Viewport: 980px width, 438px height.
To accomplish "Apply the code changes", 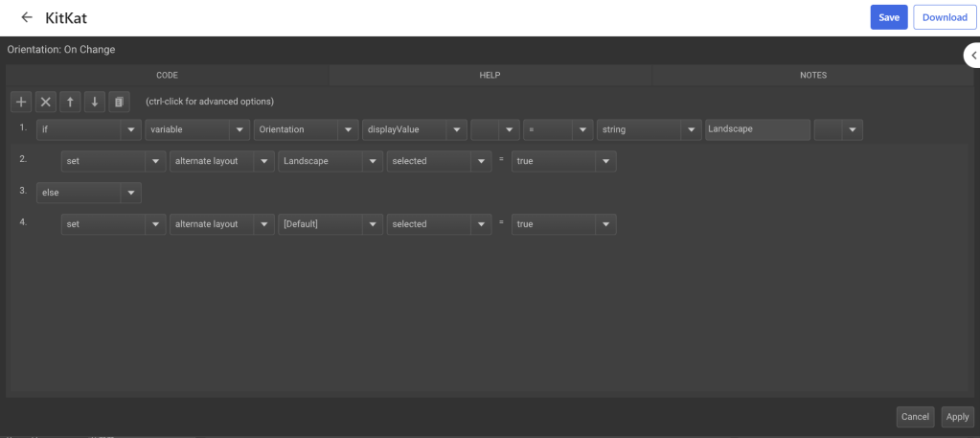I will click(x=957, y=416).
